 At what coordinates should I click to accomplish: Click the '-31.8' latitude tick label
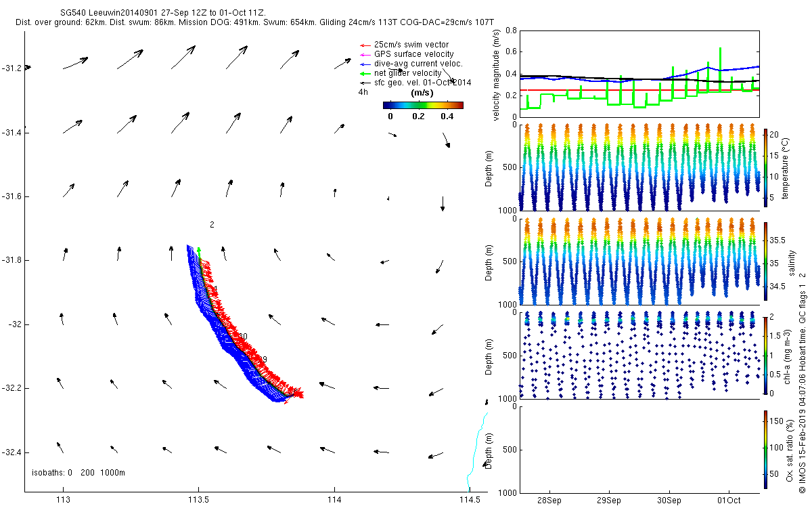(12, 261)
